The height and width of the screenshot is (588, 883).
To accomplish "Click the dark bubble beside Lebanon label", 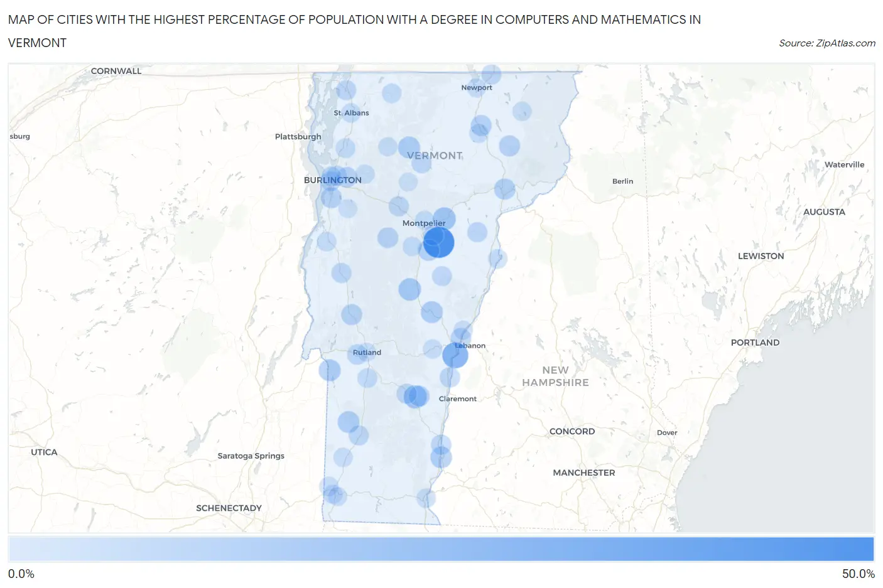I will point(455,355).
